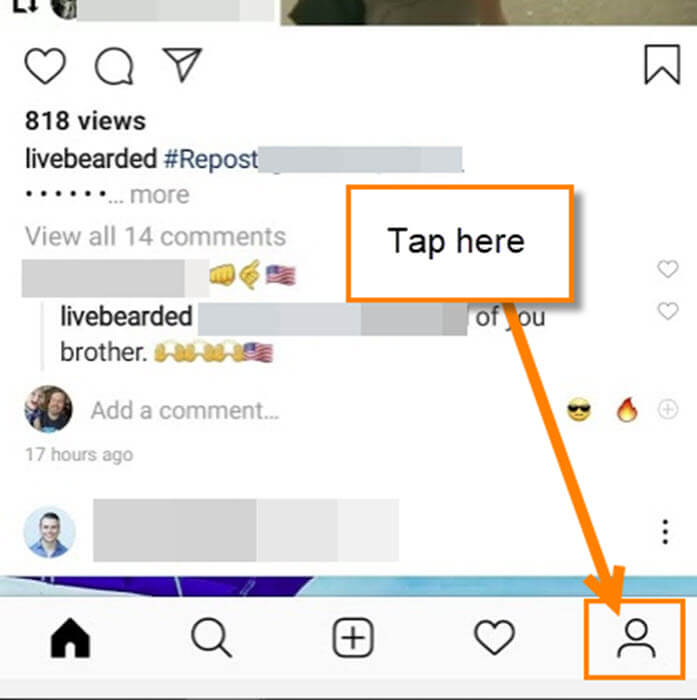This screenshot has width=697, height=700.
Task: Share the post with the paper plane icon
Action: [x=182, y=64]
